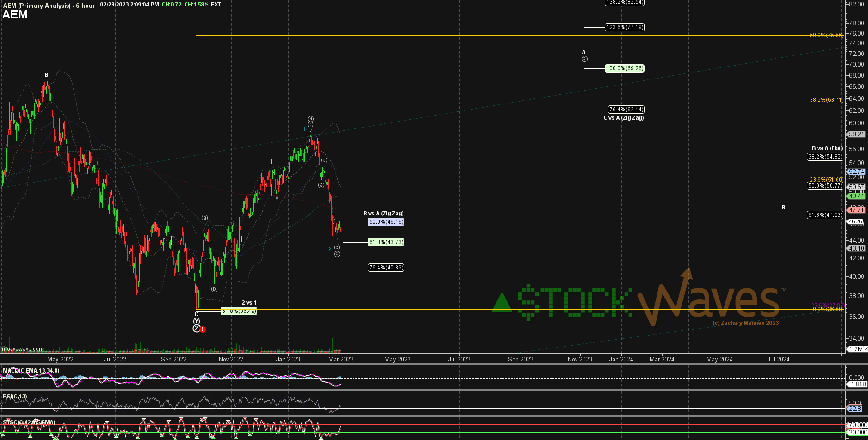Click the 76.4%(62.14) C vs A label
This screenshot has height=440, width=868.
[x=626, y=110]
